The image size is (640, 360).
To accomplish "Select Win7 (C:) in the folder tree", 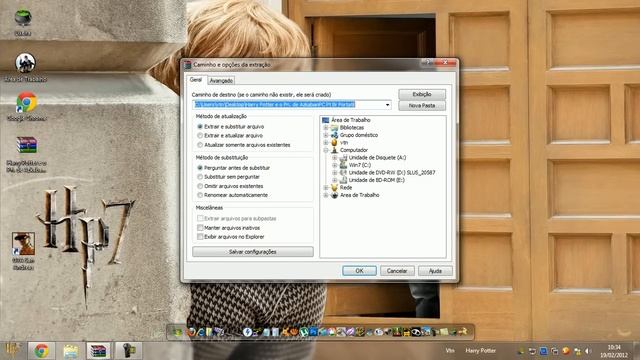I will point(360,165).
